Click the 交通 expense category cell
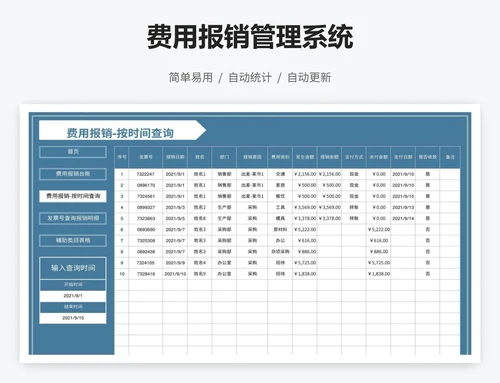The height and width of the screenshot is (383, 500). coord(280,174)
